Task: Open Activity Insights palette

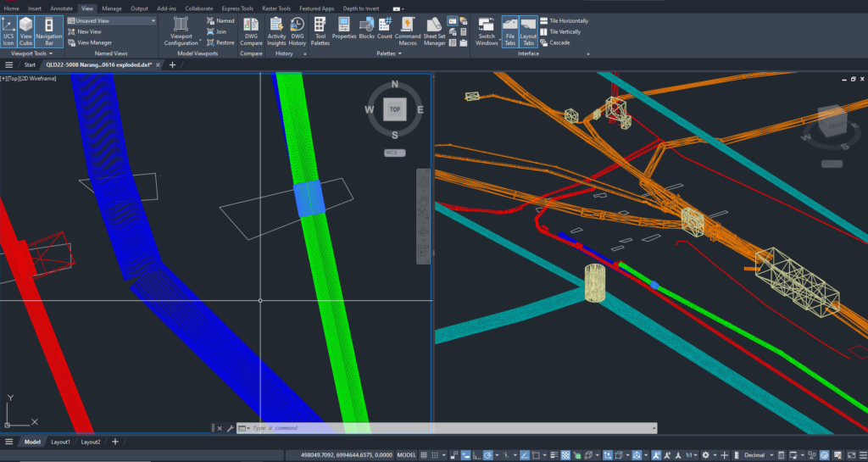Action: [276, 29]
